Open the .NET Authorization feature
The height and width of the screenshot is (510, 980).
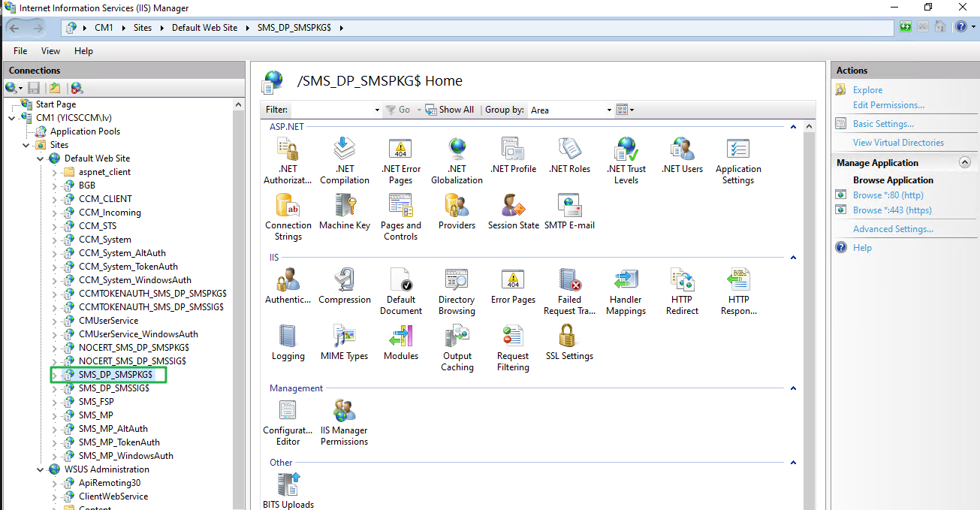288,161
